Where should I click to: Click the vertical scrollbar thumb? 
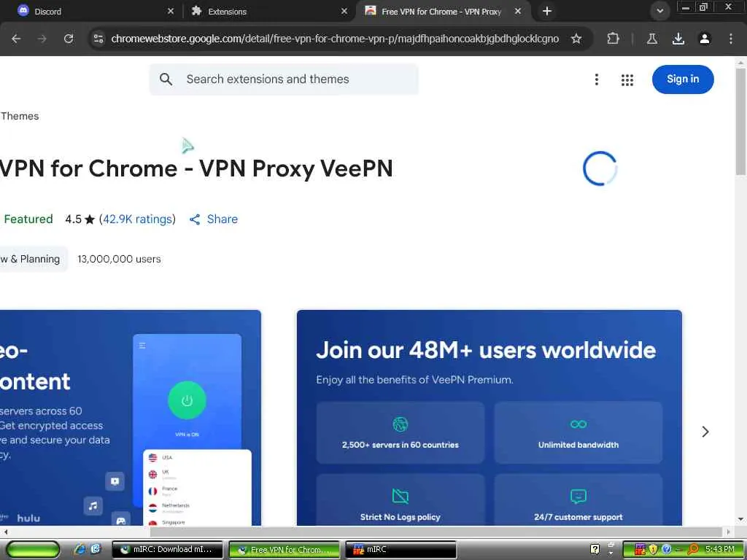(741, 122)
